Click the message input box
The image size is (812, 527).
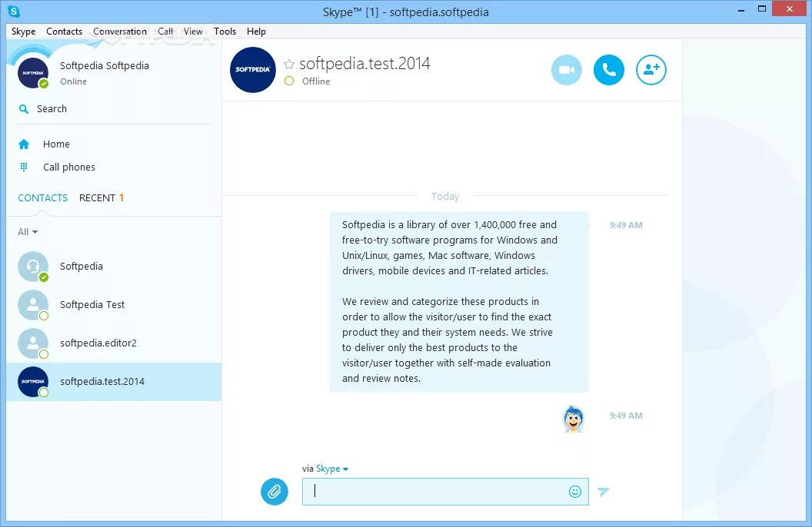(x=445, y=492)
